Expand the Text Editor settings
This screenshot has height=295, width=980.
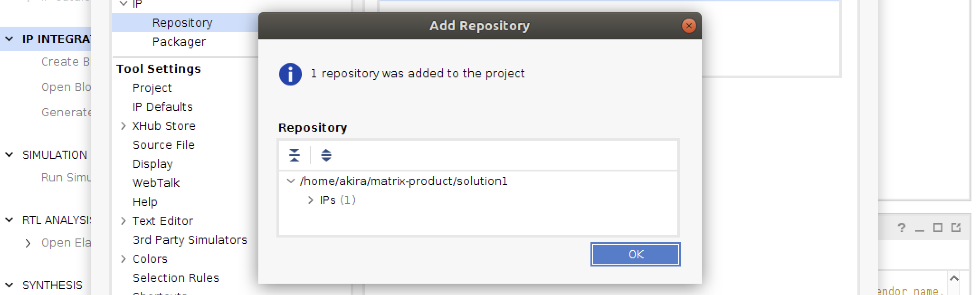123,221
